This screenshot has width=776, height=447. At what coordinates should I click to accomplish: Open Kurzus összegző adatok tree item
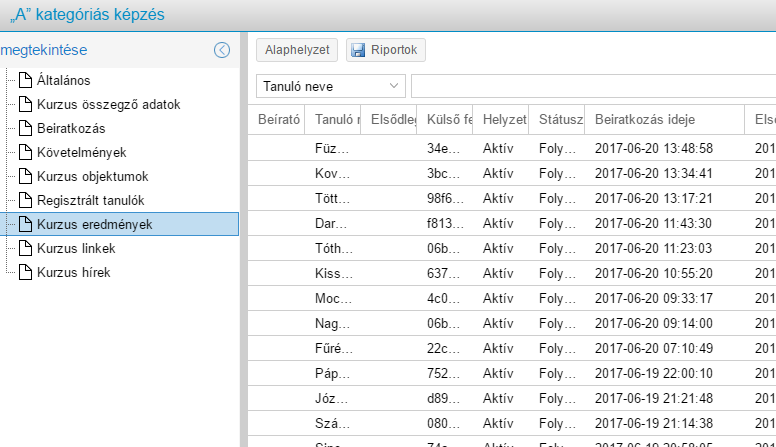point(108,104)
